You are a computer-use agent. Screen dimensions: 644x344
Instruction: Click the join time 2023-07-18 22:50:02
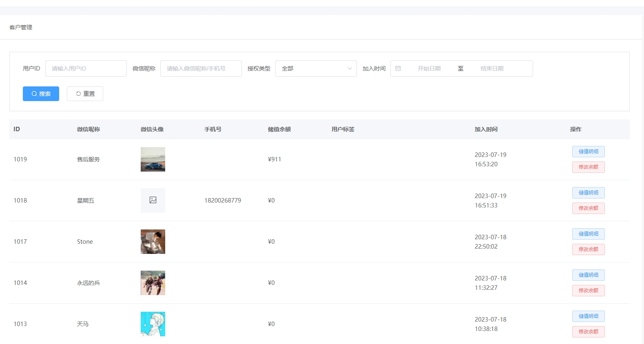click(x=491, y=242)
